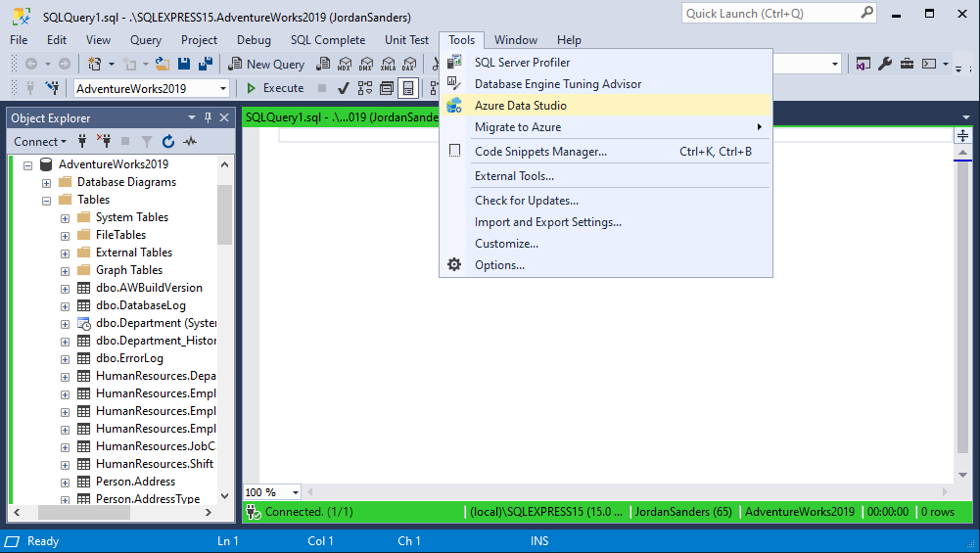Click the Parse checkmark icon
The height and width of the screenshot is (553, 980).
click(x=343, y=88)
